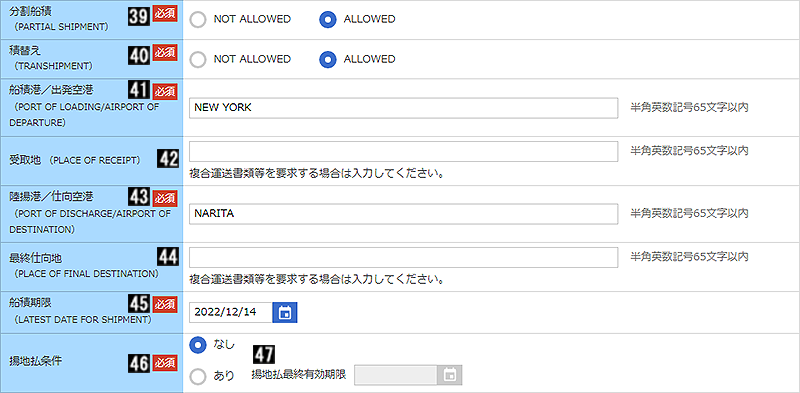Viewport: 800px width, 393px height.
Task: Click the 必須 badge beside number 45
Action: 165,304
